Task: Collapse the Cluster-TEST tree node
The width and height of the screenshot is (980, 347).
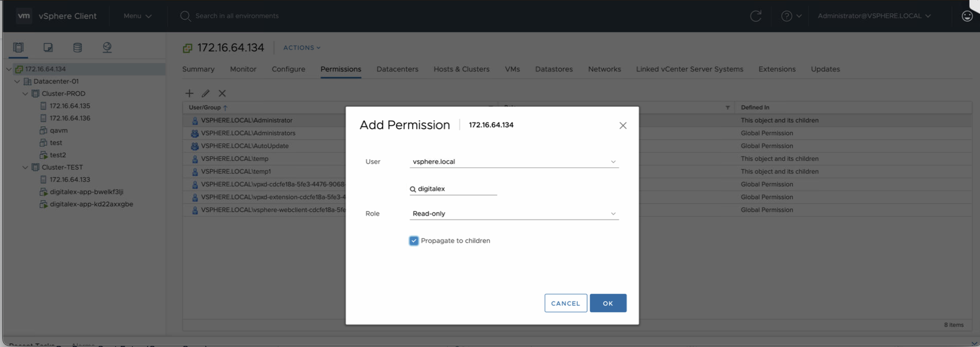Action: pyautogui.click(x=25, y=167)
